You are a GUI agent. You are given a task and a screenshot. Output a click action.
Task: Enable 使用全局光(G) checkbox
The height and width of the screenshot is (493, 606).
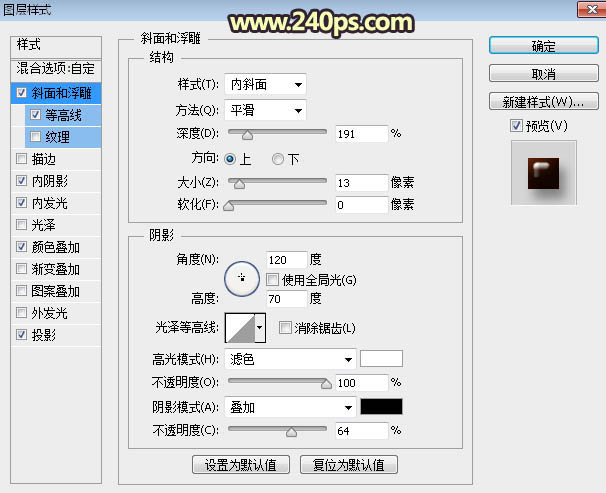click(x=272, y=280)
